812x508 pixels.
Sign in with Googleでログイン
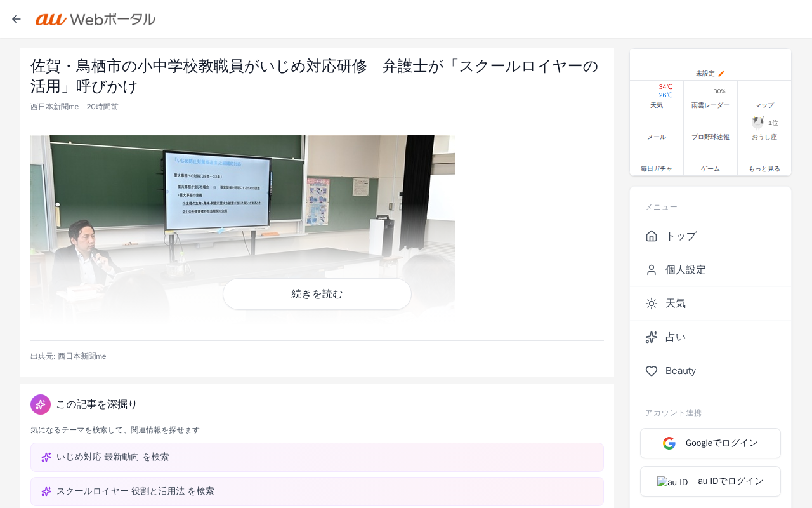710,443
